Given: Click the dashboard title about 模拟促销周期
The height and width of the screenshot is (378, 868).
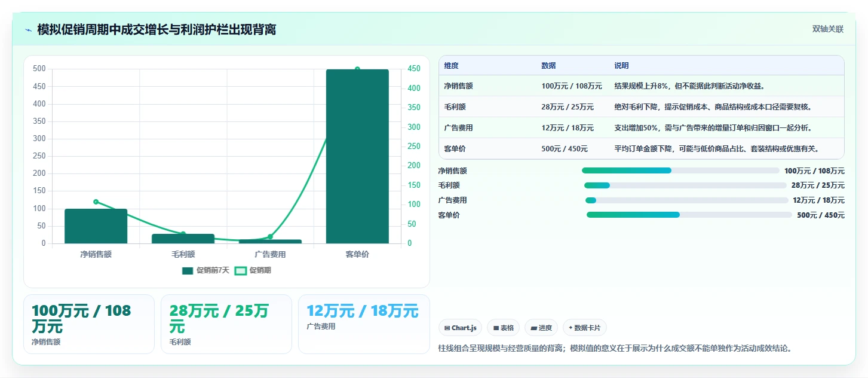Looking at the screenshot, I should [x=157, y=29].
